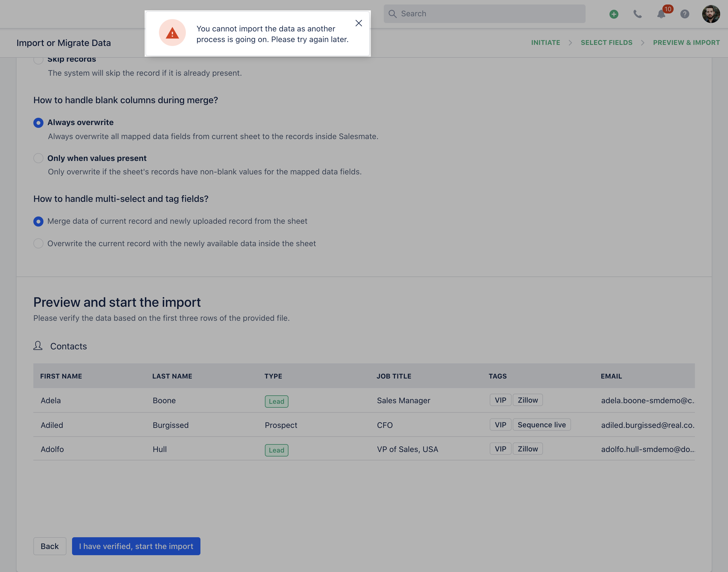The height and width of the screenshot is (572, 728).
Task: Click the Contacts person icon
Action: 38,346
